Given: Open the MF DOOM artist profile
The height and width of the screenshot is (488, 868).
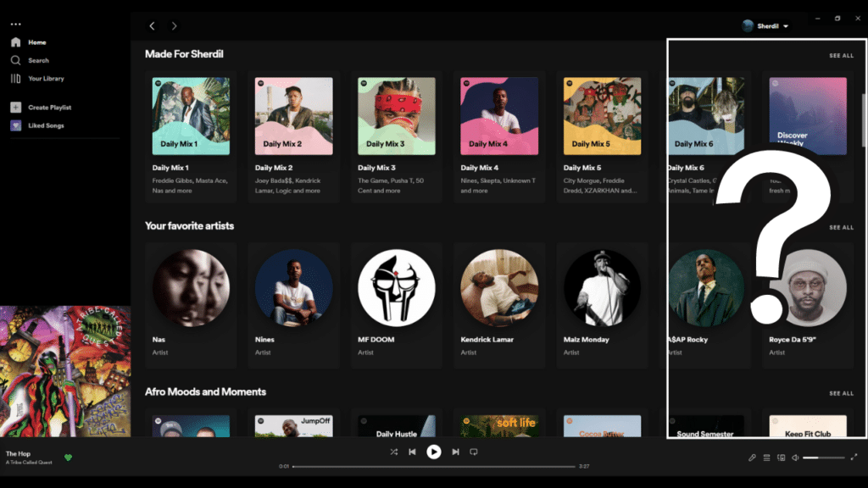Looking at the screenshot, I should click(397, 305).
